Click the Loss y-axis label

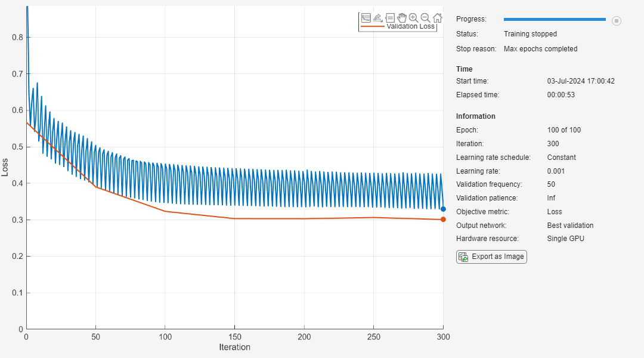[x=5, y=168]
